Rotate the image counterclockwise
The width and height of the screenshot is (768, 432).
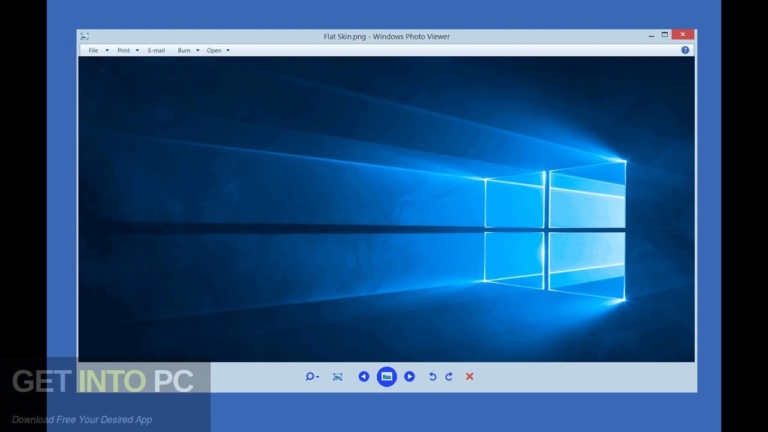432,376
